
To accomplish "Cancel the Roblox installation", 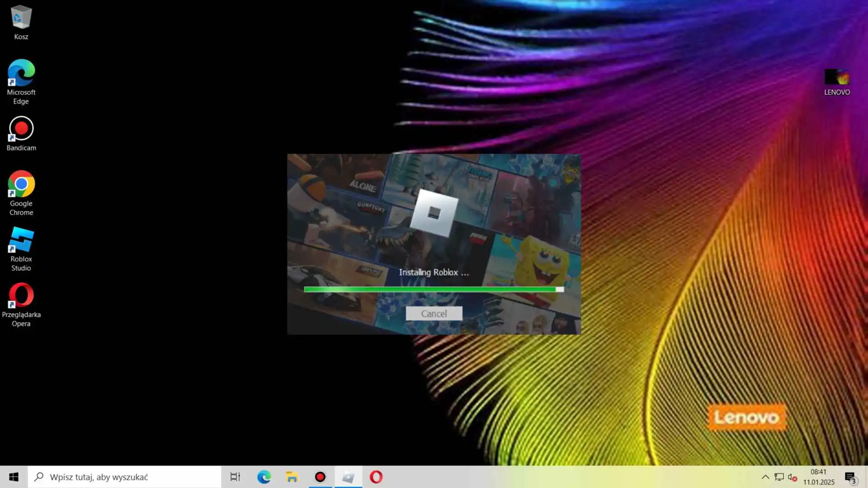I will pos(434,314).
